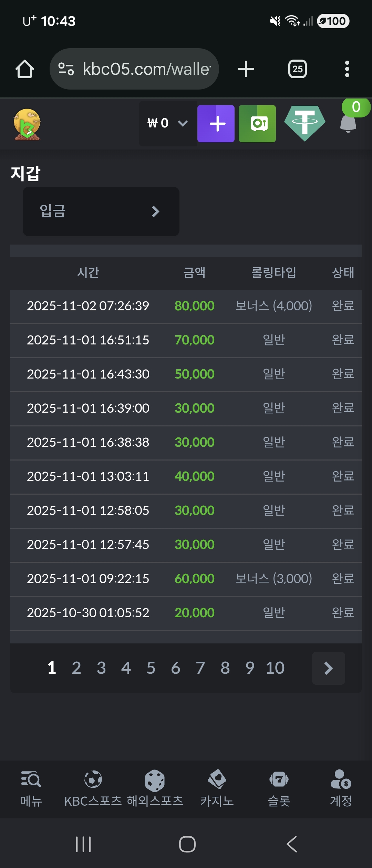The height and width of the screenshot is (868, 372).
Task: Open a new browser tab
Action: point(246,69)
